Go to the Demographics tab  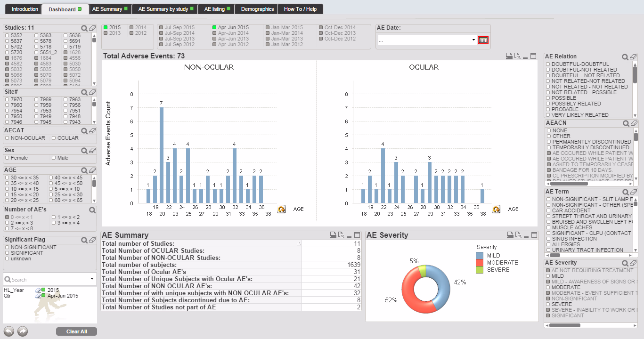pyautogui.click(x=257, y=9)
